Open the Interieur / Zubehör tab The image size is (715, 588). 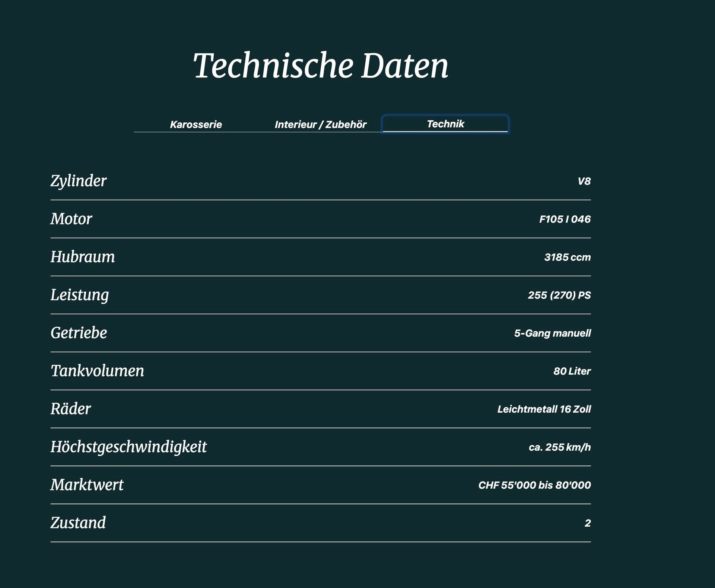(320, 124)
